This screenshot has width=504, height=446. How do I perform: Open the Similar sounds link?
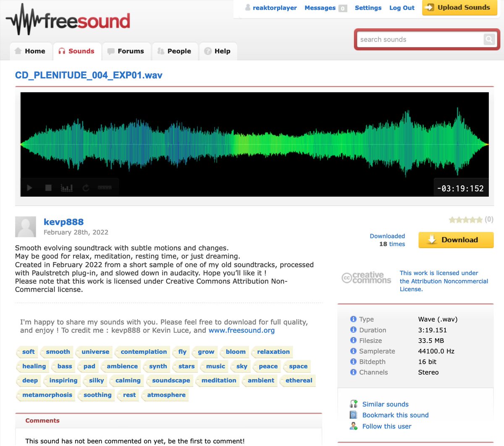pos(386,404)
